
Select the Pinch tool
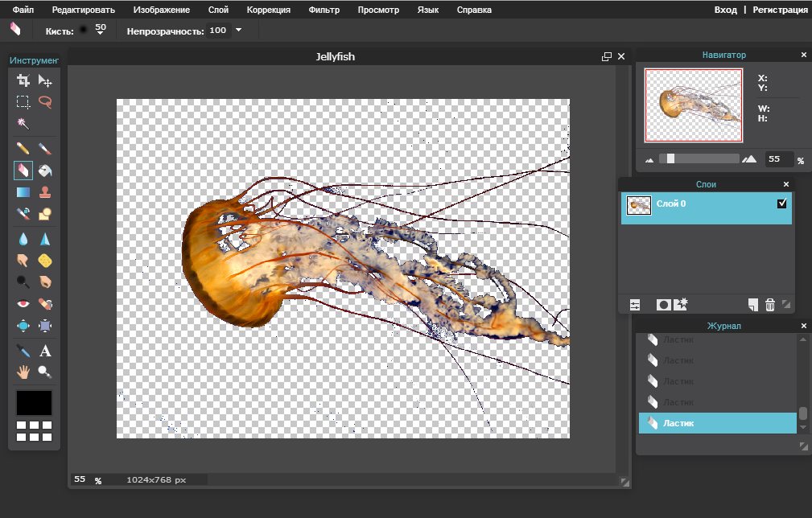point(45,326)
